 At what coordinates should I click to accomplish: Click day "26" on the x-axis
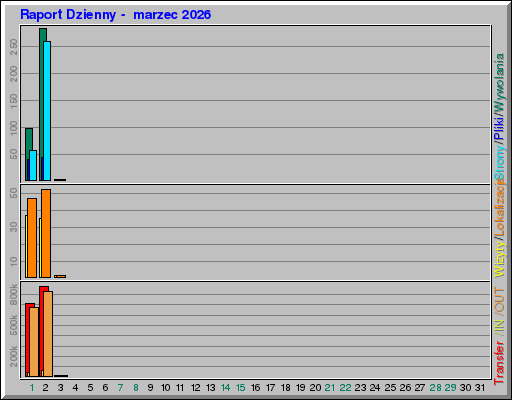405,388
